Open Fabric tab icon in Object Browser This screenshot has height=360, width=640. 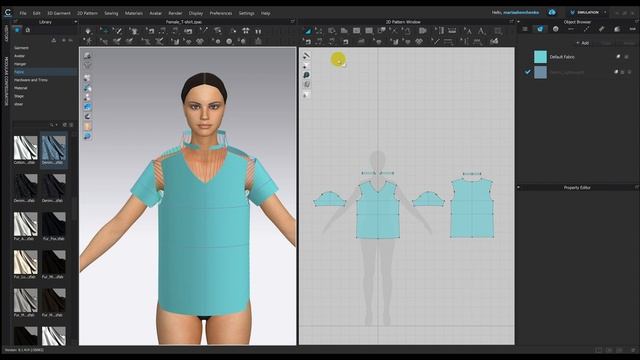(540, 29)
